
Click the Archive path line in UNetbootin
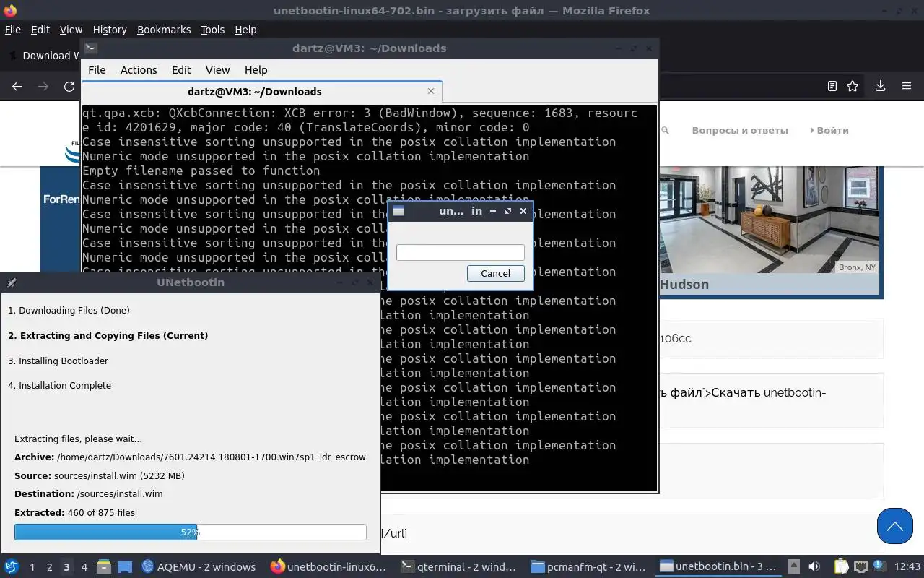click(x=191, y=457)
